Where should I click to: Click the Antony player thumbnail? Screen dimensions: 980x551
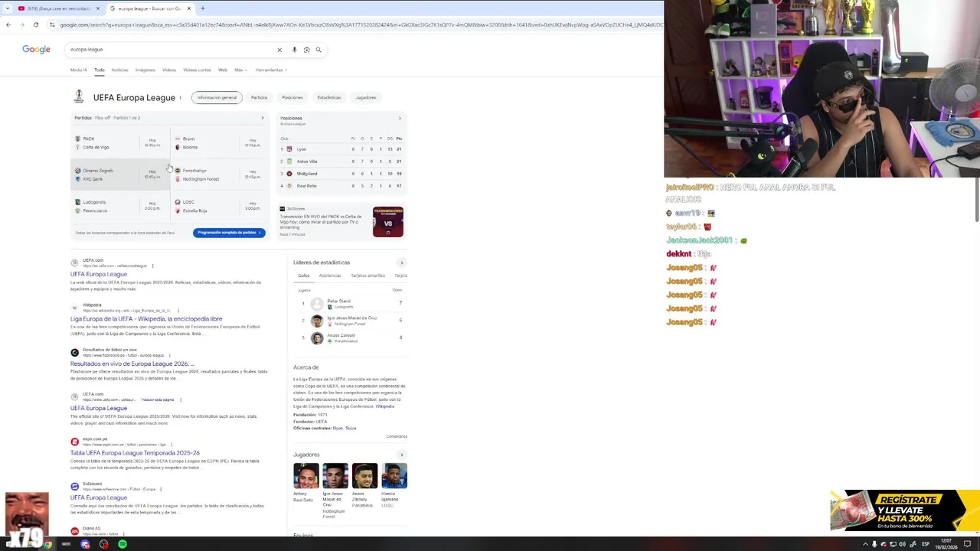[306, 476]
